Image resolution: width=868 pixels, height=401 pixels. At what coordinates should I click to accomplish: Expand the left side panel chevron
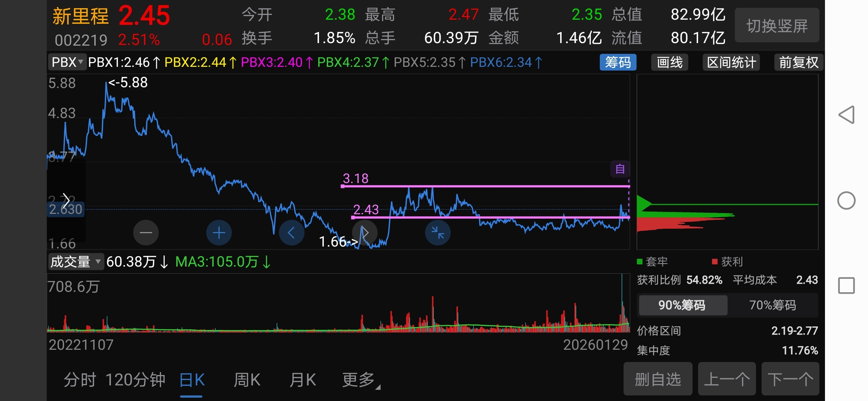(x=66, y=200)
